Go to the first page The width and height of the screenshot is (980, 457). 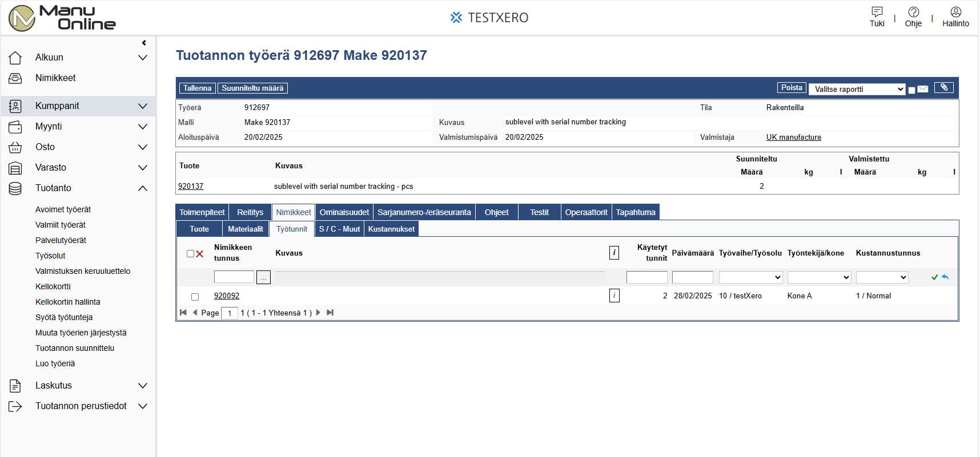(x=183, y=313)
